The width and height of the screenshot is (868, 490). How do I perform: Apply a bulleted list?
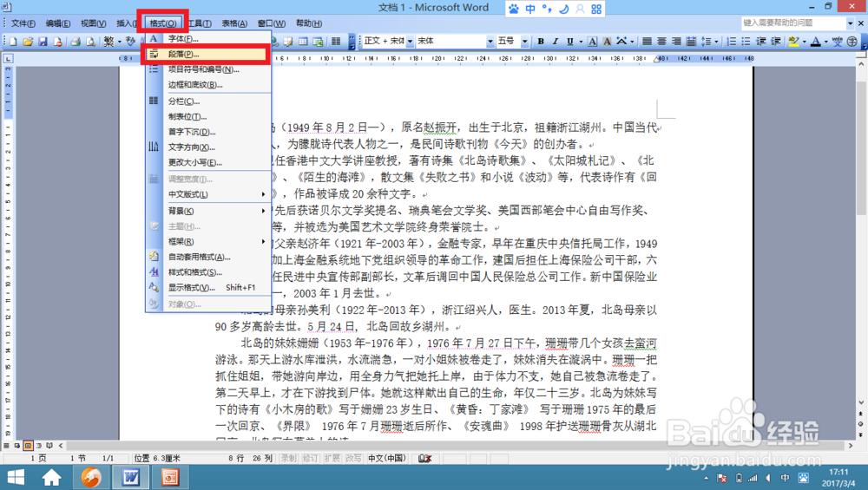746,42
